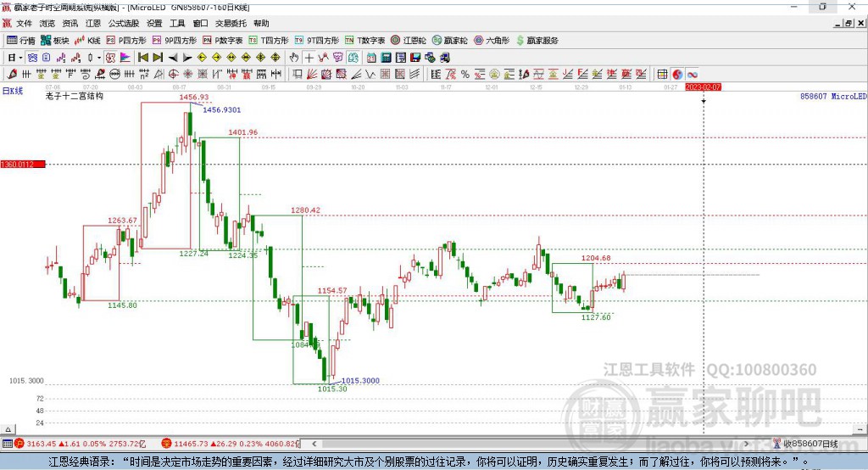Click the yin-yang taiji icon
The height and width of the screenshot is (470, 868).
pos(677,75)
